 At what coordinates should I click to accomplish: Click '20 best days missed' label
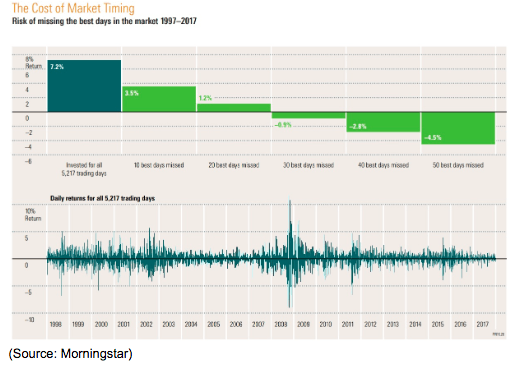234,165
